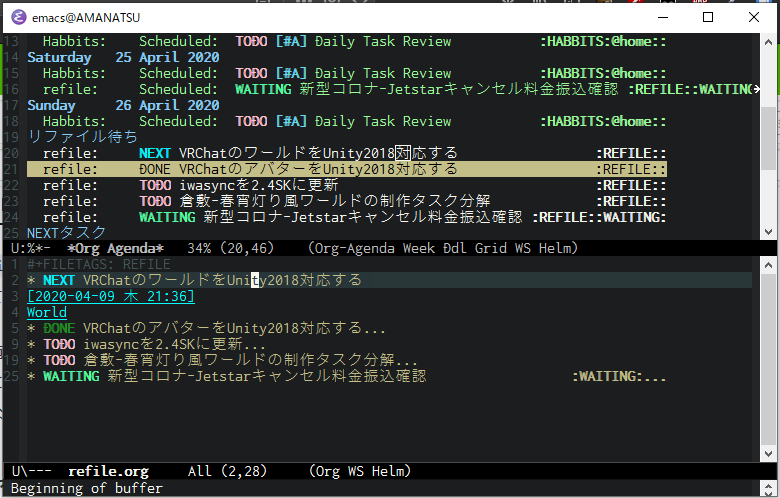Click the U:%*- status in agenda mode line

(30, 248)
